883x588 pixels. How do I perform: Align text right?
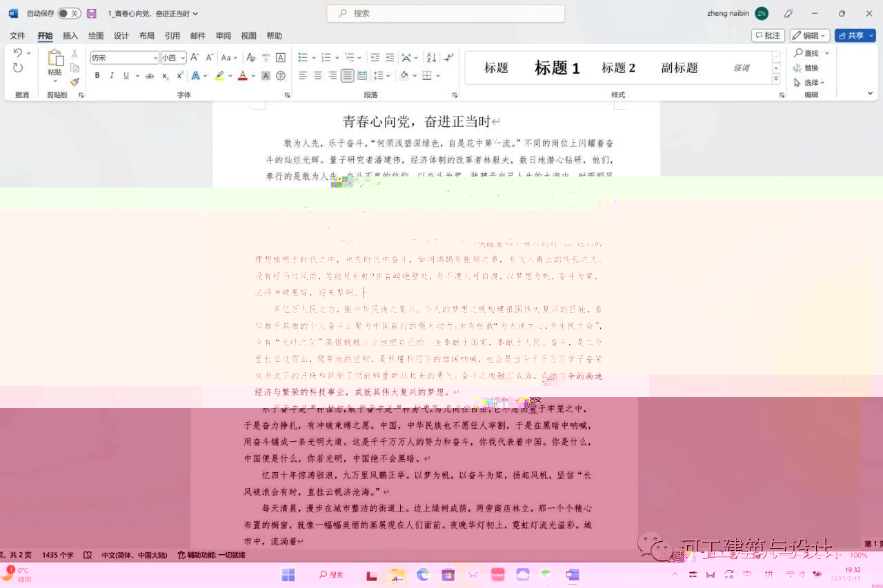333,76
